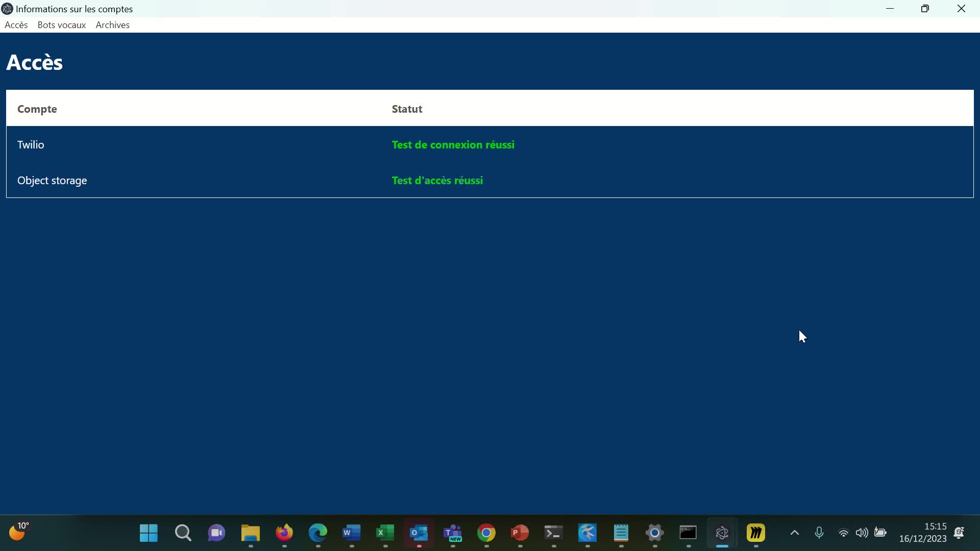The width and height of the screenshot is (980, 551).
Task: Open the Bots vocaux menu
Action: (61, 25)
